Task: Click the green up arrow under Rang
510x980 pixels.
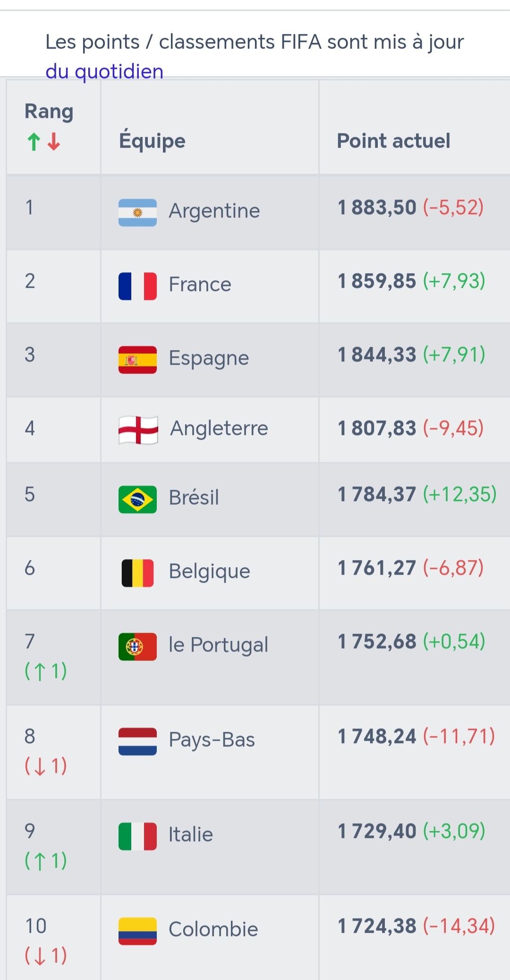Action: coord(34,142)
